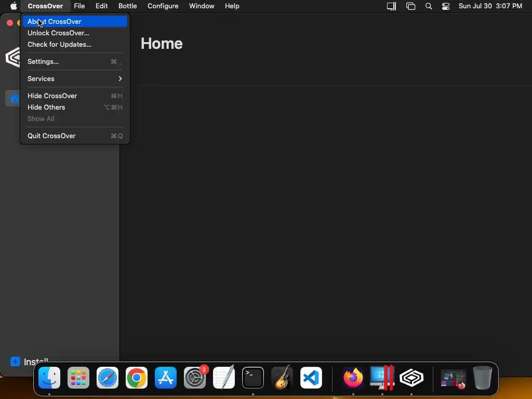The width and height of the screenshot is (532, 399).
Task: Close the CrossOver window with red button
Action: click(10, 23)
